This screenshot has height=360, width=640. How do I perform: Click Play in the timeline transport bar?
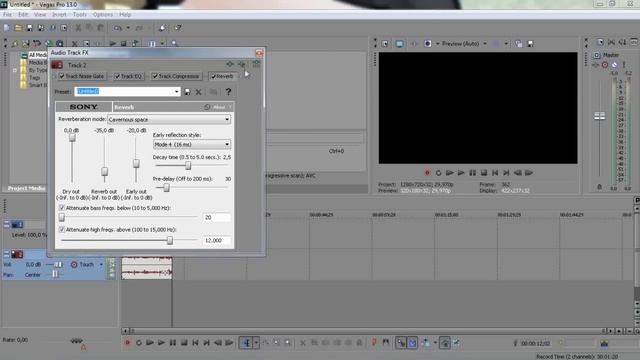click(162, 343)
